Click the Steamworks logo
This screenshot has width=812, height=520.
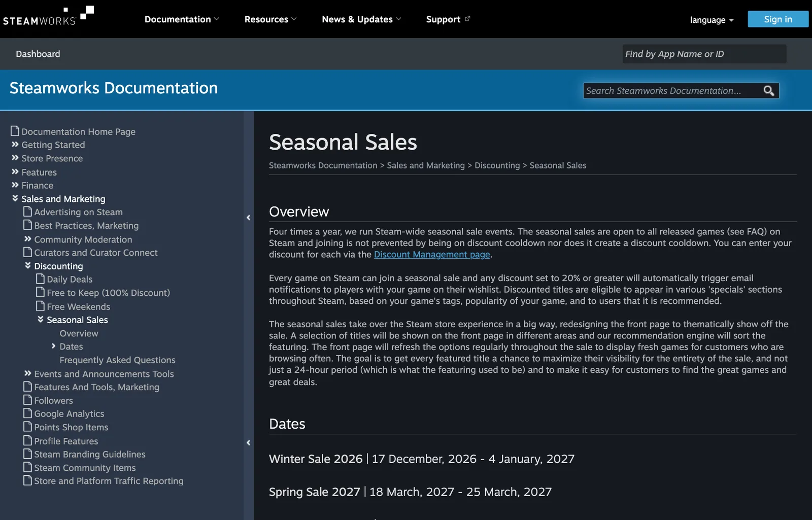pyautogui.click(x=48, y=16)
